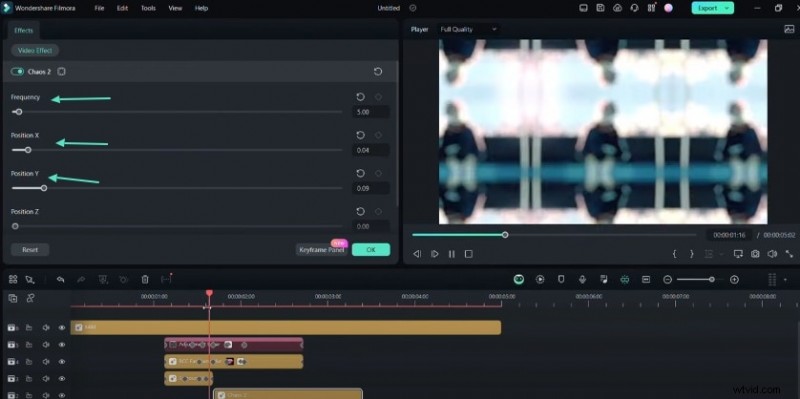Viewport: 800px width, 399px height.
Task: Expand the player to fullscreen
Action: 790,254
